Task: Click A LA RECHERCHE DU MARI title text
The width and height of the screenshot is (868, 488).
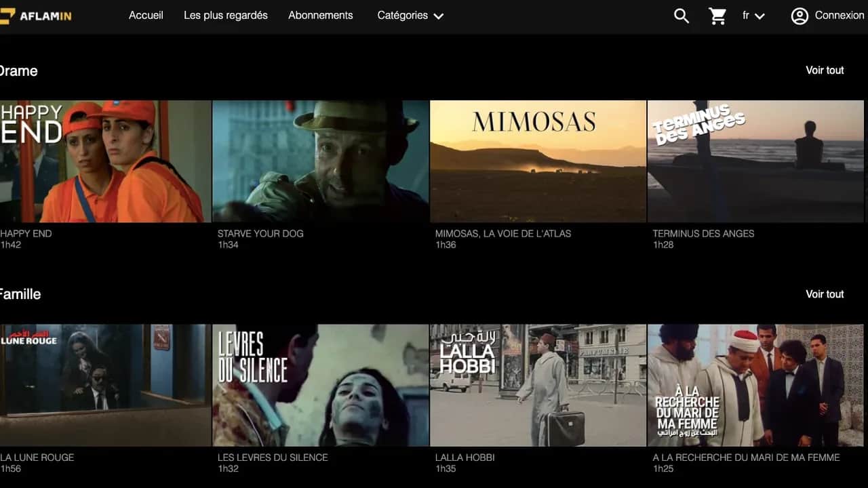Action: 746,457
